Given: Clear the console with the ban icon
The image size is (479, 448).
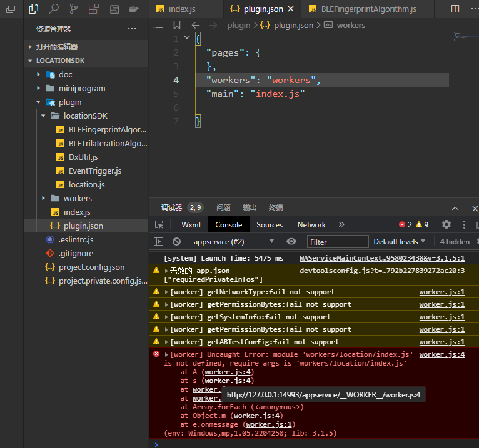Looking at the screenshot, I should click(177, 242).
